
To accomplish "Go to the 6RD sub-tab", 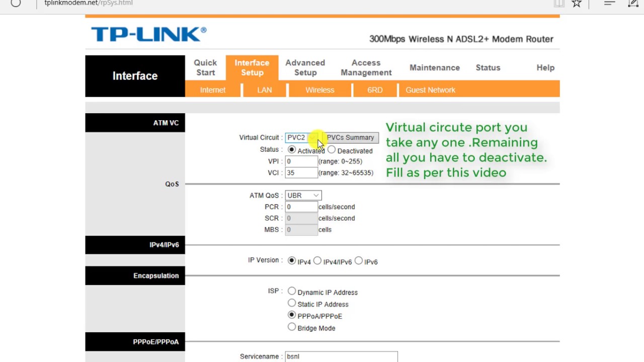I will 375,90.
